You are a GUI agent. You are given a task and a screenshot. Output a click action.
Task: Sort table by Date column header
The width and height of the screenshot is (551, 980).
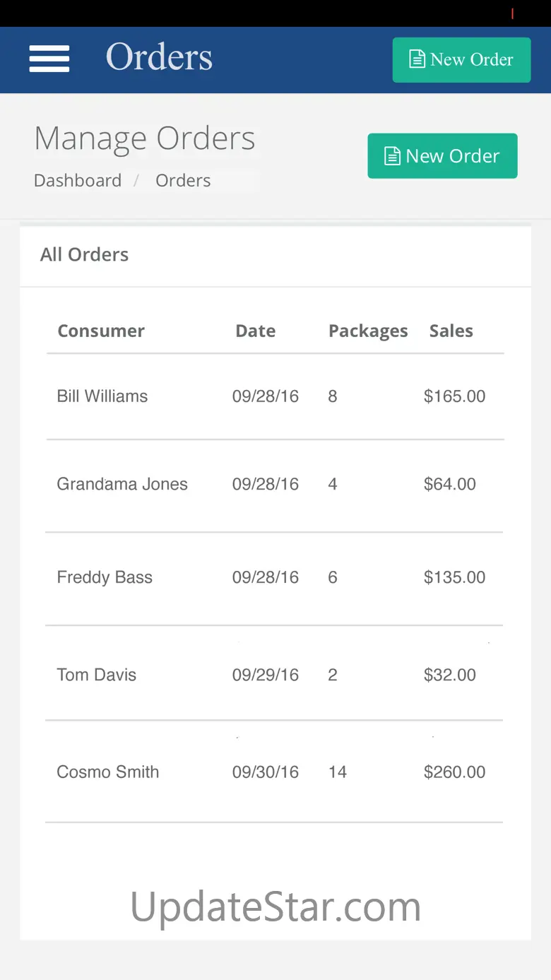(x=256, y=331)
